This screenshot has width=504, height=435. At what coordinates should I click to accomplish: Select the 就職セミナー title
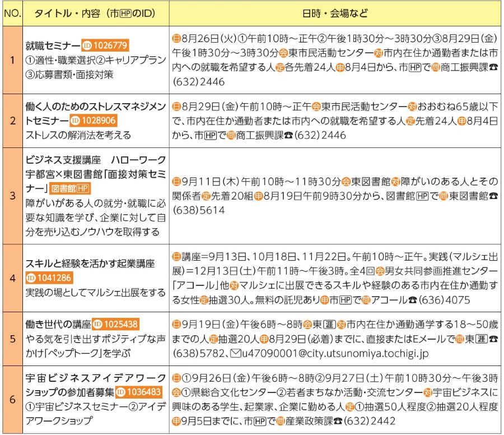point(53,46)
